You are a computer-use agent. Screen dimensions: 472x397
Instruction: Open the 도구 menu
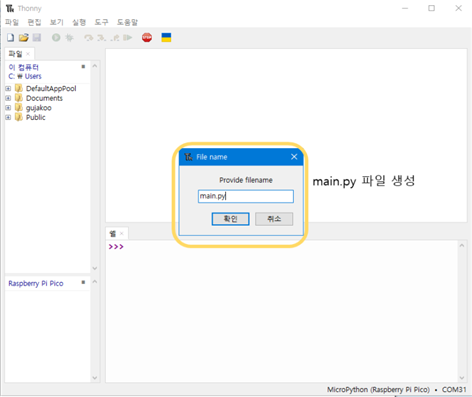coord(101,22)
